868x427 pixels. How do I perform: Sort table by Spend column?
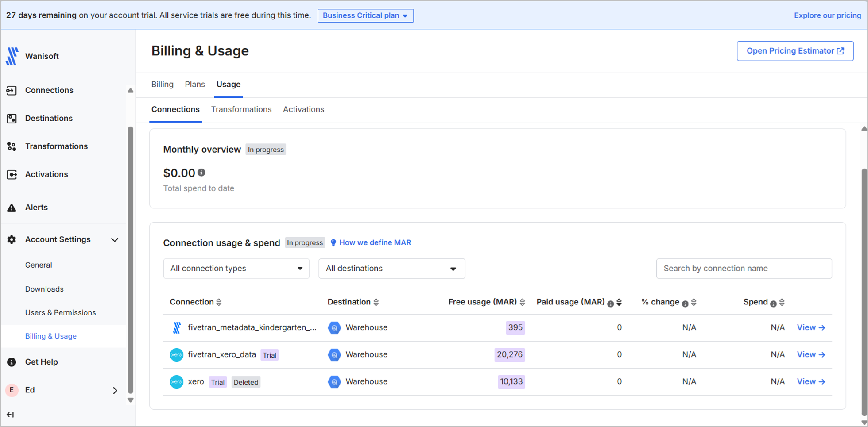tap(782, 302)
